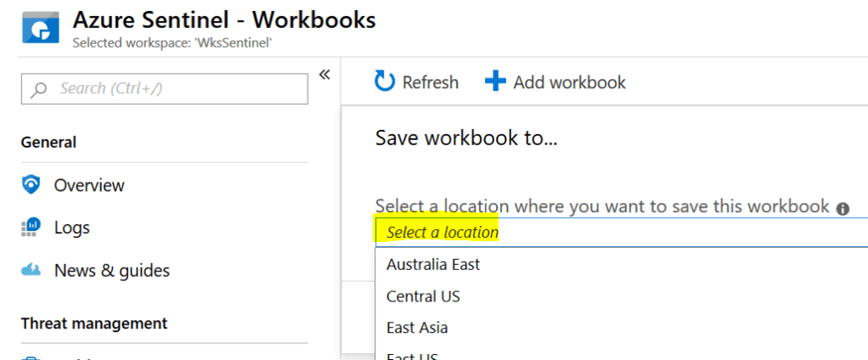Open the Overview menu item
The image size is (868, 360).
[x=89, y=185]
